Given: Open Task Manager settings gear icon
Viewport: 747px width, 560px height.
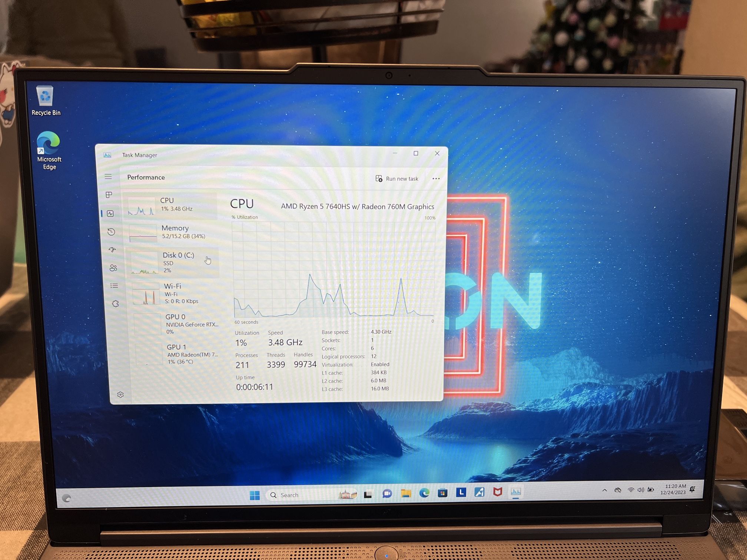Looking at the screenshot, I should (120, 394).
